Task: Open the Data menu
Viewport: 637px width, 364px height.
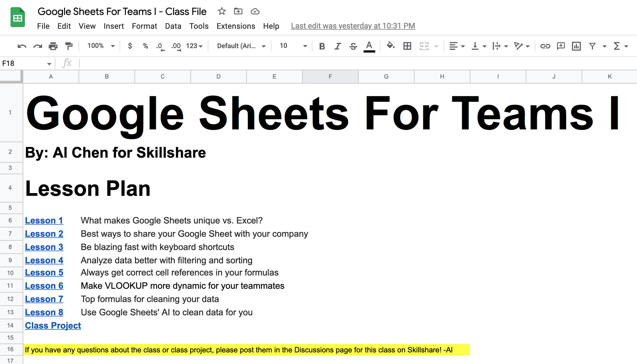Action: [x=173, y=26]
